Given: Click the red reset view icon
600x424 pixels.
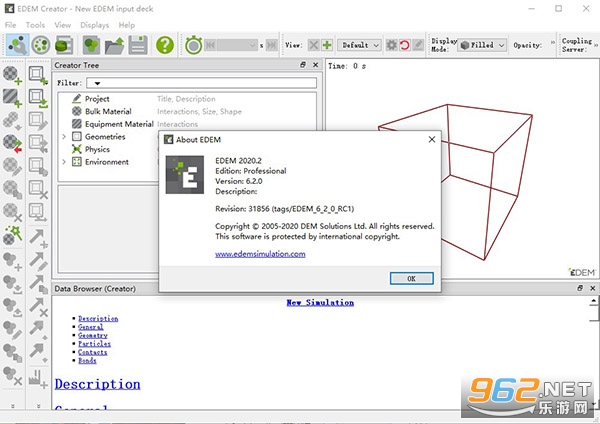Looking at the screenshot, I should 404,45.
